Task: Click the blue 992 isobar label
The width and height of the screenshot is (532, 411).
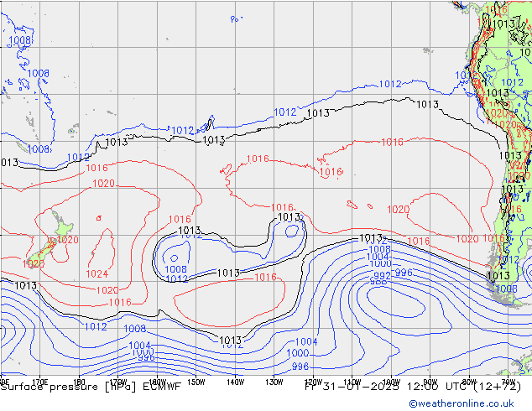Action: (x=382, y=275)
